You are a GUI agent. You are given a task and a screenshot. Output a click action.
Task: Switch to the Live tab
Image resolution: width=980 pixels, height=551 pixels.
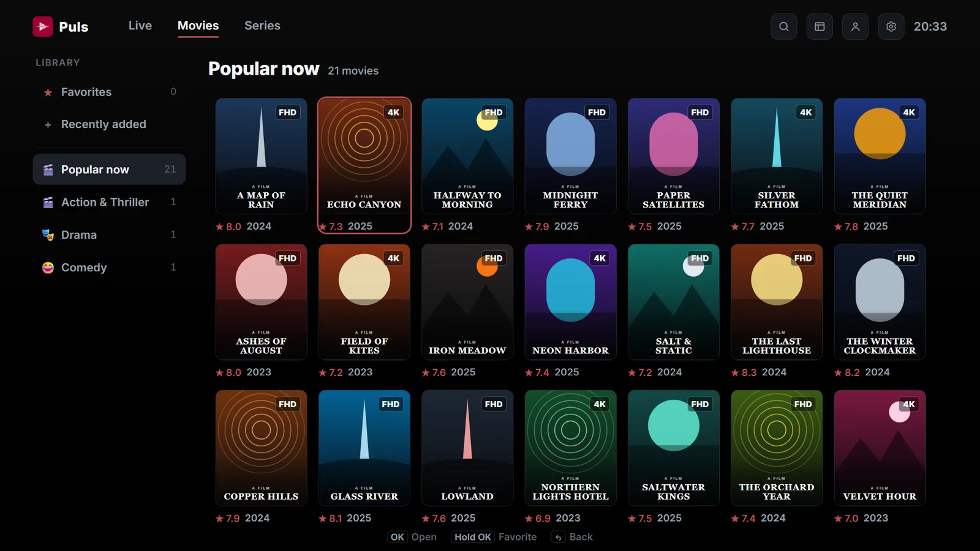point(140,26)
